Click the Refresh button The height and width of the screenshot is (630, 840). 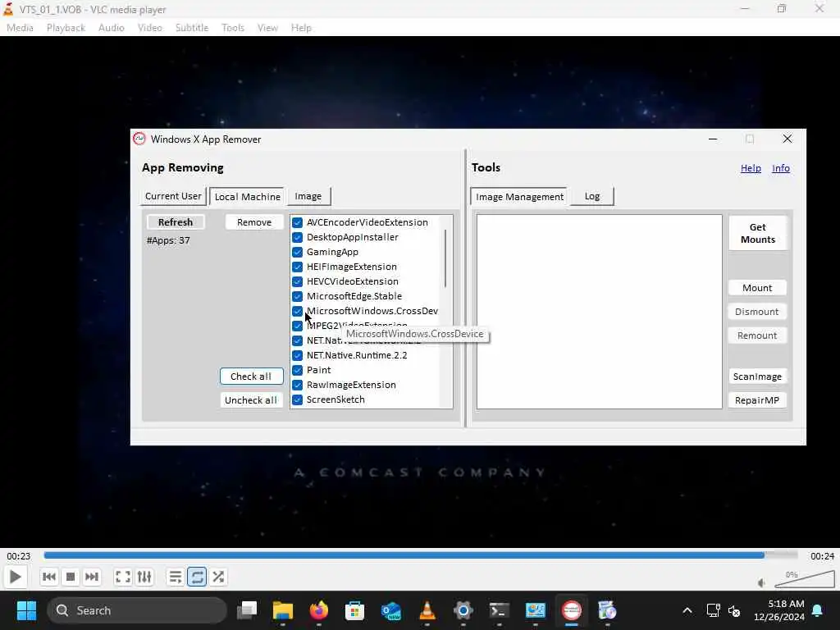[x=176, y=221]
